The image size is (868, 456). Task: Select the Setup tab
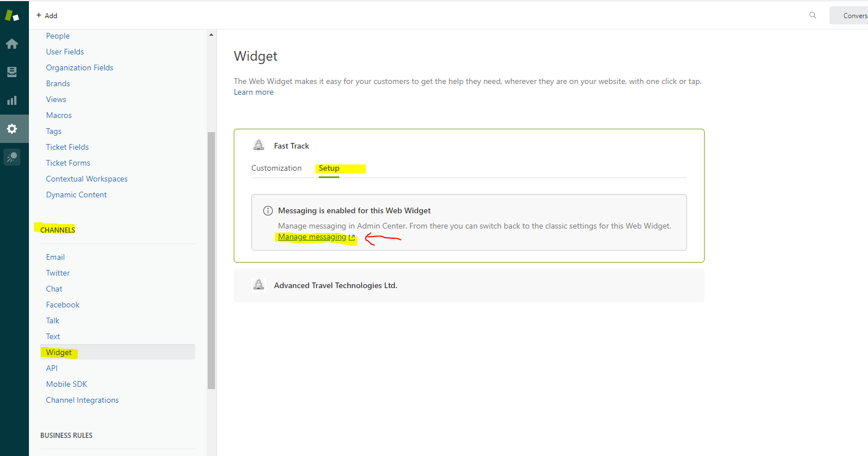click(x=329, y=168)
